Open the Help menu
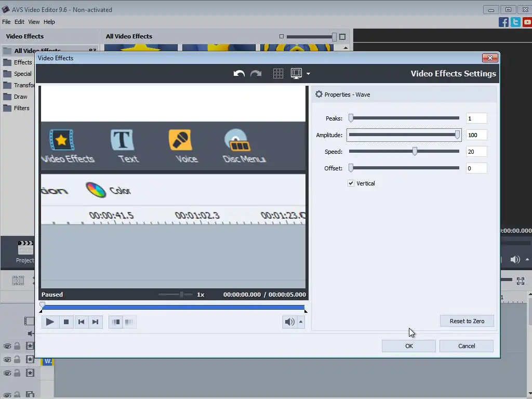This screenshot has height=399, width=532. pos(49,22)
